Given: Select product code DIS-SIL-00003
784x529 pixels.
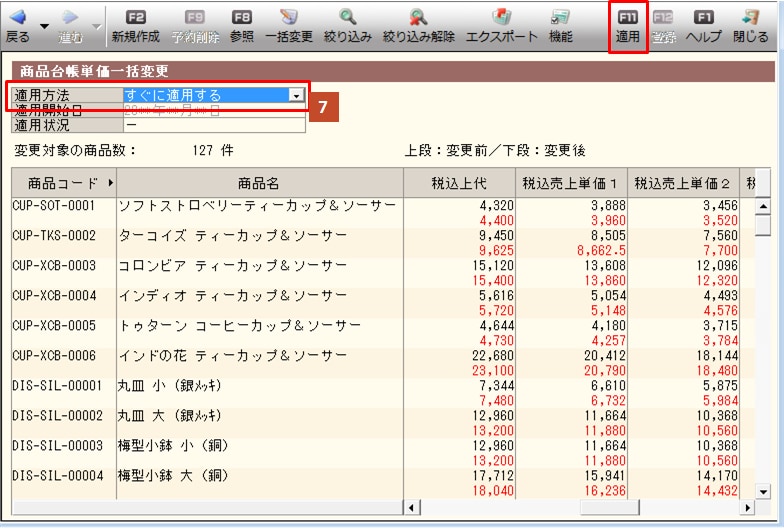Looking at the screenshot, I should click(58, 446).
